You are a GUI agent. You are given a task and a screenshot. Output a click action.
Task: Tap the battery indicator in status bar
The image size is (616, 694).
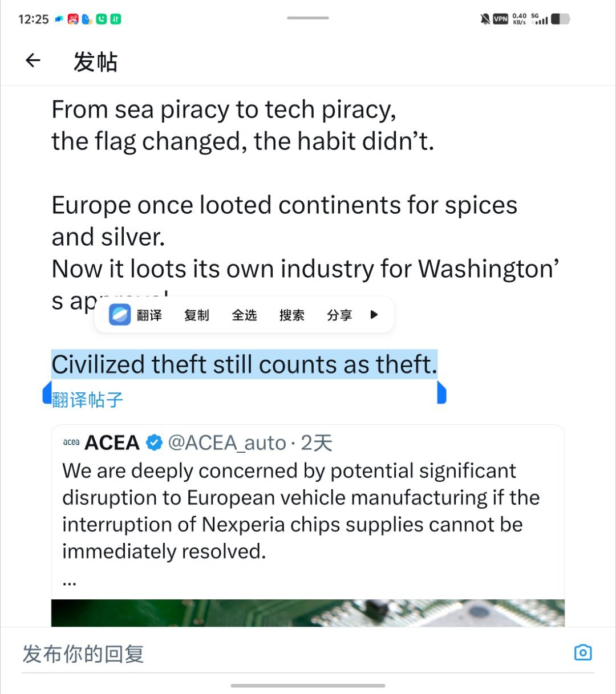click(560, 19)
